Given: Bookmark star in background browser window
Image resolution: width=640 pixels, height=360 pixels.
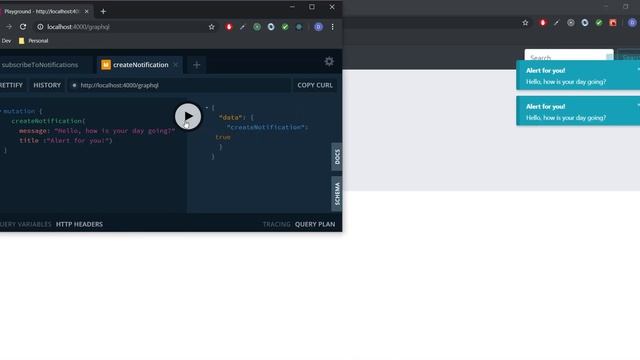Looking at the screenshot, I should click(525, 23).
